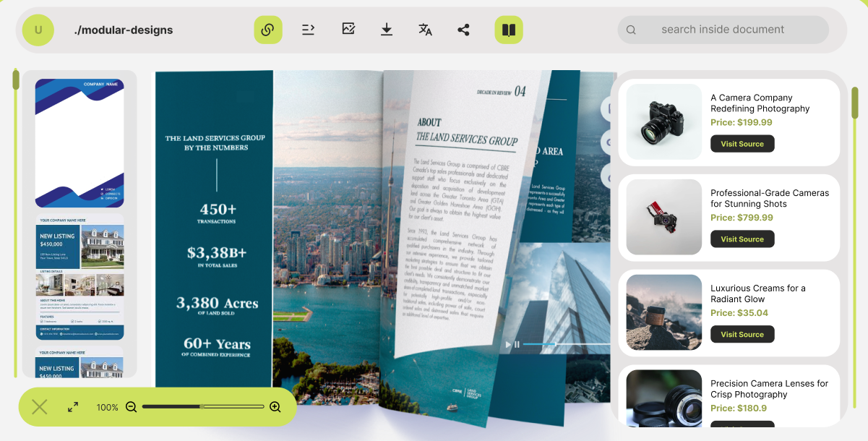Toggle the book view mode icon
This screenshot has height=441, width=868.
509,30
